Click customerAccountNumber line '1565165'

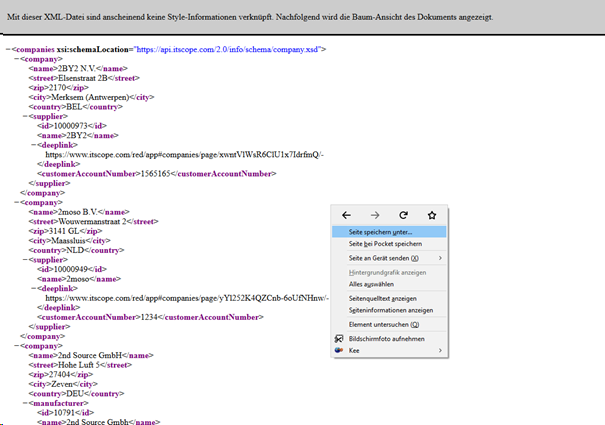(157, 174)
